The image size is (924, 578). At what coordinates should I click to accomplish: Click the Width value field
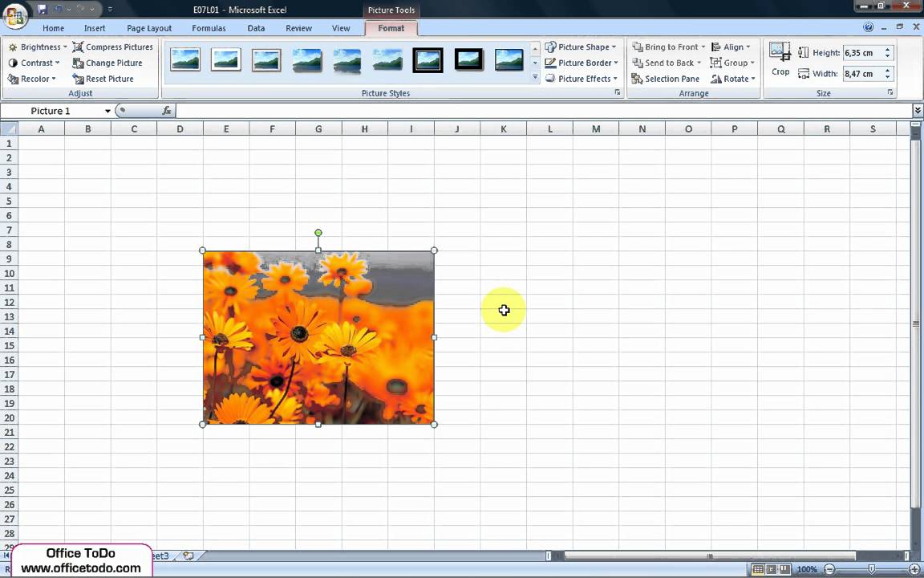pyautogui.click(x=862, y=74)
